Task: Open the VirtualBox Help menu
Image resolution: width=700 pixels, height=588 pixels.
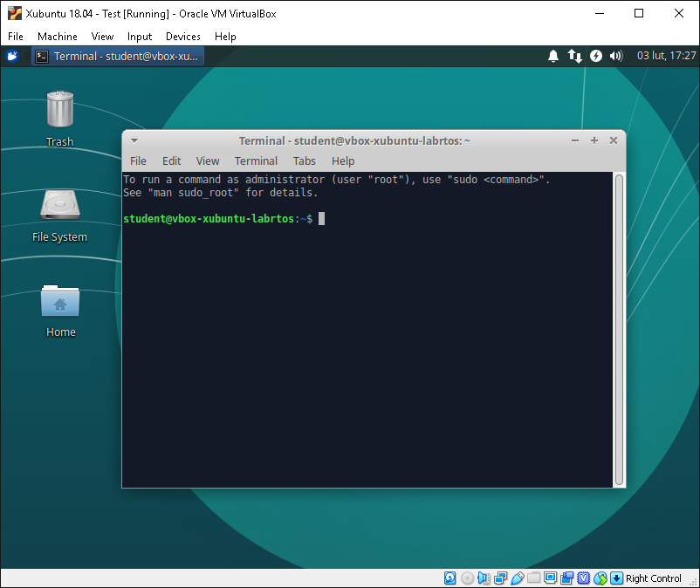Action: point(225,36)
